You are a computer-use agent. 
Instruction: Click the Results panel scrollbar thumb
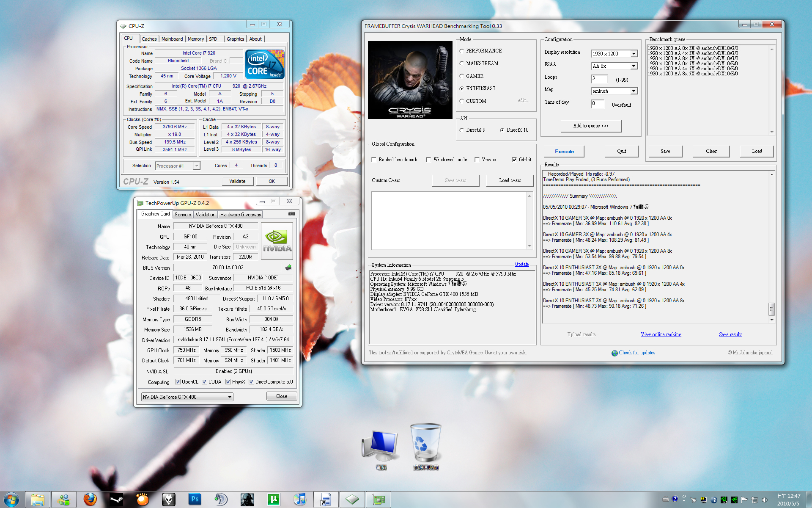pos(771,309)
